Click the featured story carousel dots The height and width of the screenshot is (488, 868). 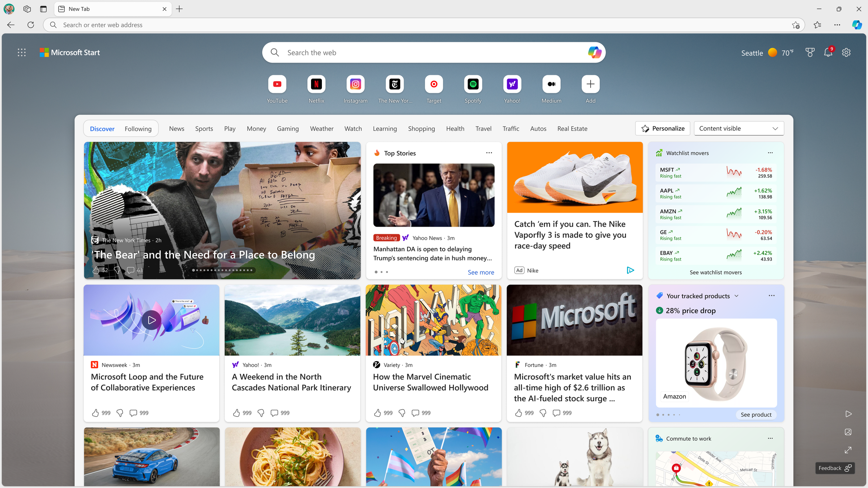click(x=222, y=270)
